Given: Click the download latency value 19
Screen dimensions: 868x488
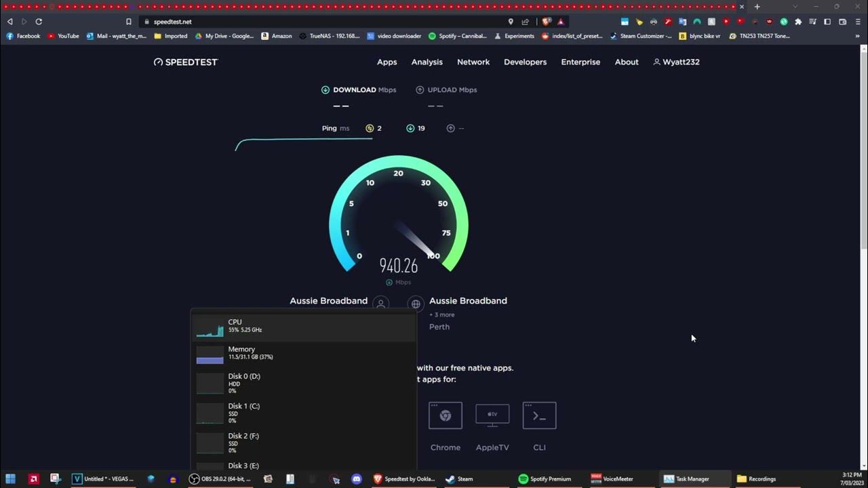Looking at the screenshot, I should coord(421,128).
